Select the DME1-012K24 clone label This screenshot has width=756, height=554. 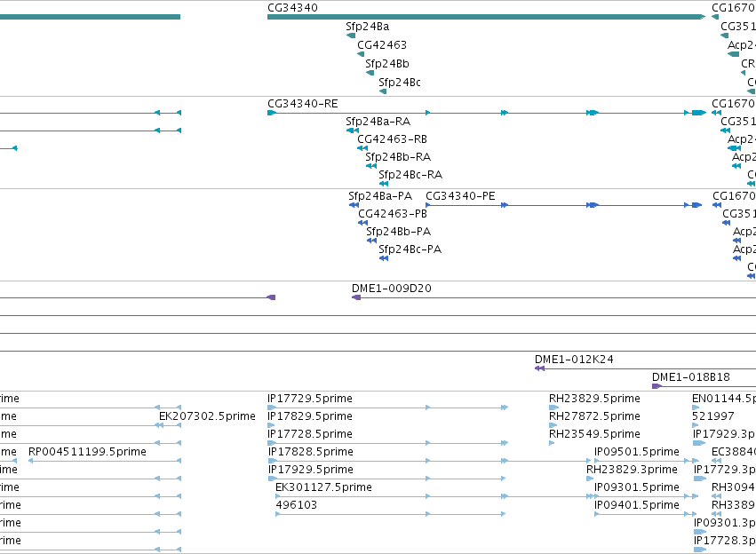click(574, 360)
